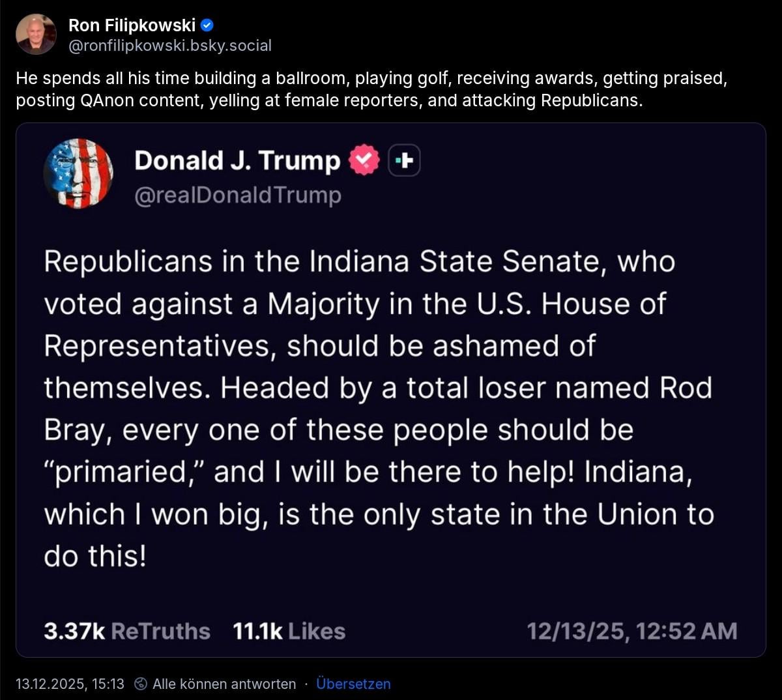Image resolution: width=782 pixels, height=700 pixels.
Task: Click the globe reply-settings icon
Action: coord(140,684)
